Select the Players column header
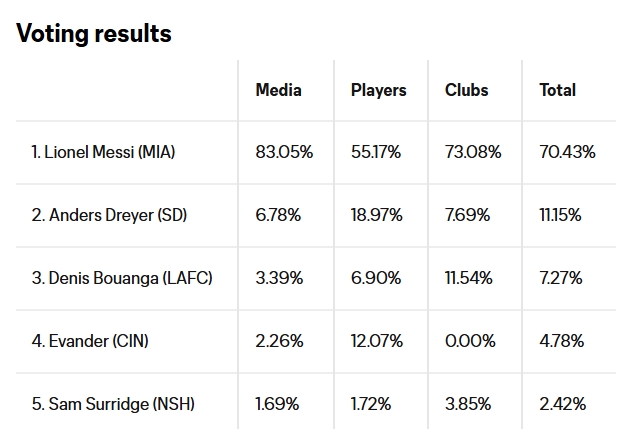629x429 pixels. coord(378,90)
